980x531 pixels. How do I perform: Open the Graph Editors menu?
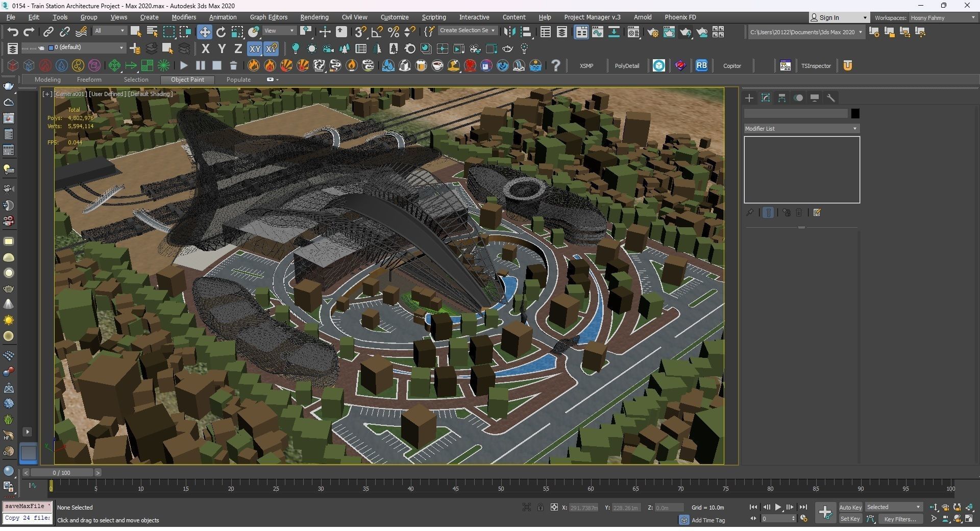pyautogui.click(x=268, y=17)
